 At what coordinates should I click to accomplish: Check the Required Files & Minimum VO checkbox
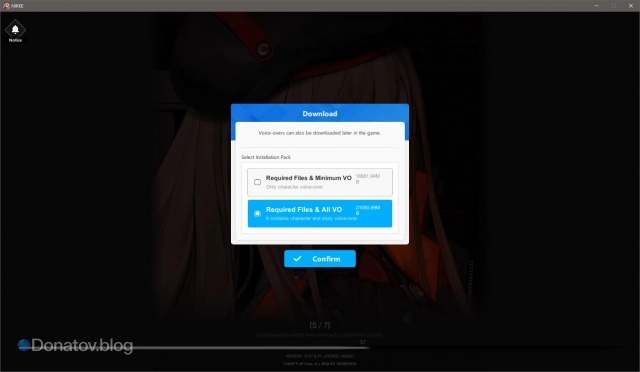pyautogui.click(x=258, y=182)
